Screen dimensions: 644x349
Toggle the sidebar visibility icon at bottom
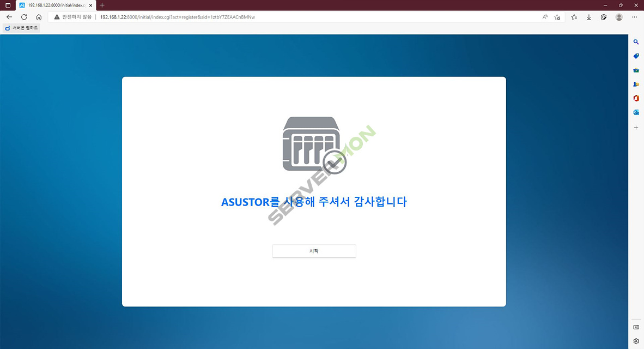click(636, 327)
